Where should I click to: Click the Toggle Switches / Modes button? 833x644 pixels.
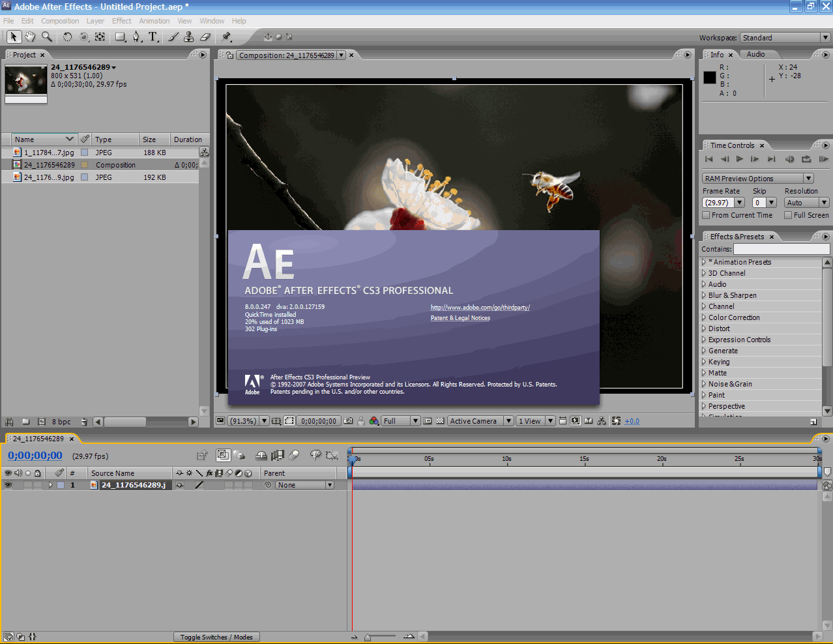(216, 637)
